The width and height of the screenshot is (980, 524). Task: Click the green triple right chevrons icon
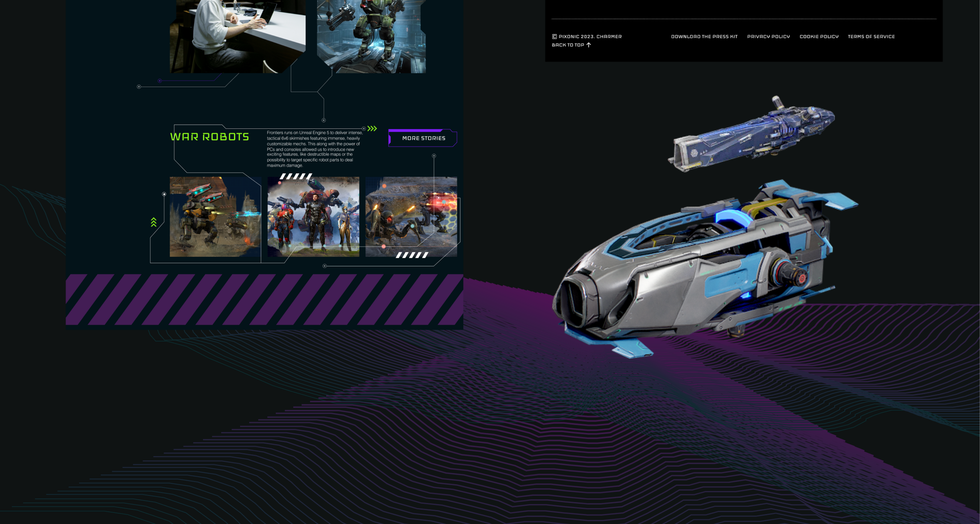point(372,129)
